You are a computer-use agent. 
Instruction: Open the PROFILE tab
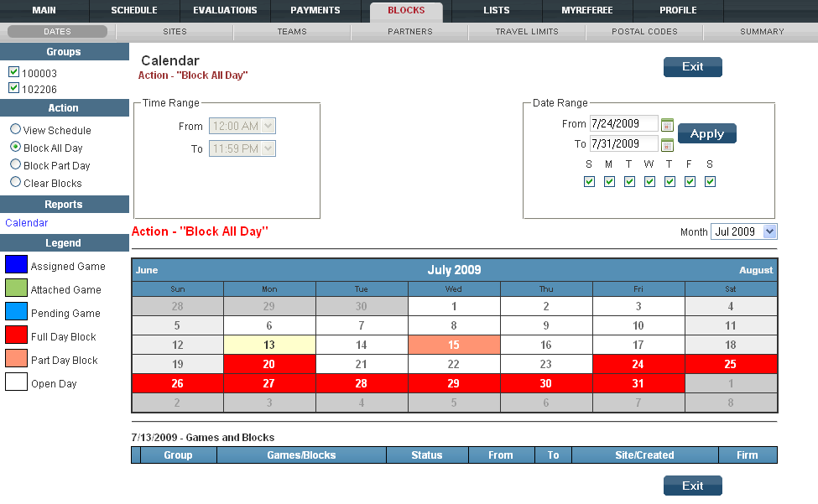[678, 10]
